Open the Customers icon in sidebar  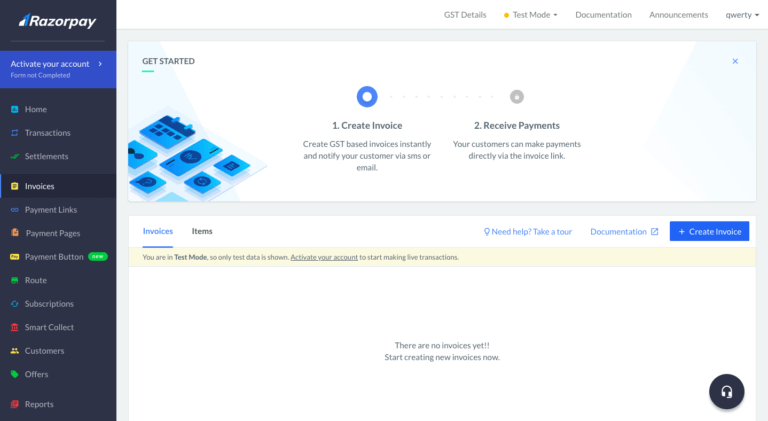tap(14, 351)
